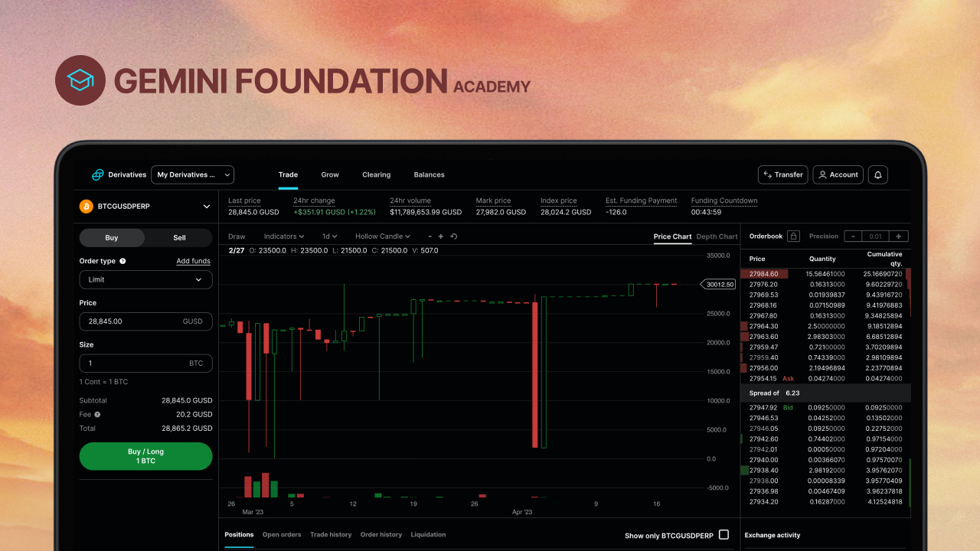Image resolution: width=980 pixels, height=551 pixels.
Task: Open the Account menu
Action: 838,174
